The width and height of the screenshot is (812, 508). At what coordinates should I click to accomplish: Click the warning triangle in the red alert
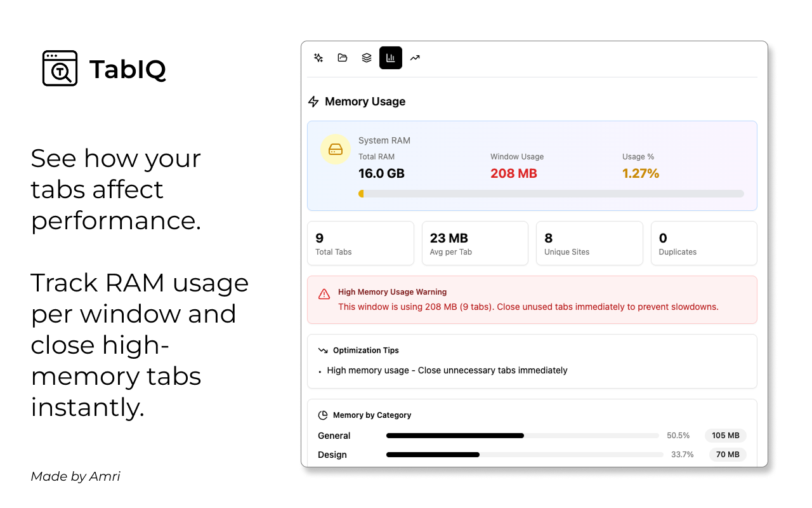click(x=324, y=294)
